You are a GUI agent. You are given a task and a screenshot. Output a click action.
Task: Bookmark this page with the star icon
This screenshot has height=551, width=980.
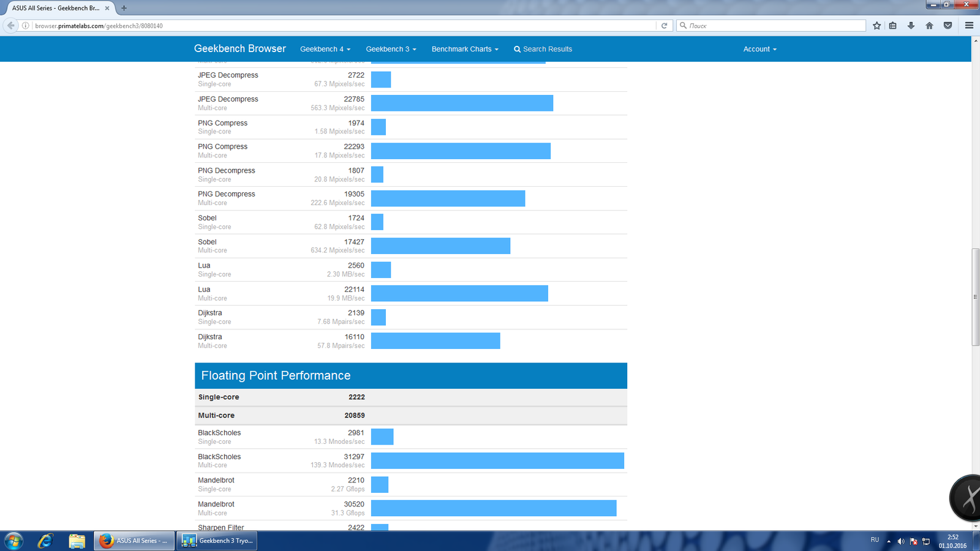point(876,26)
